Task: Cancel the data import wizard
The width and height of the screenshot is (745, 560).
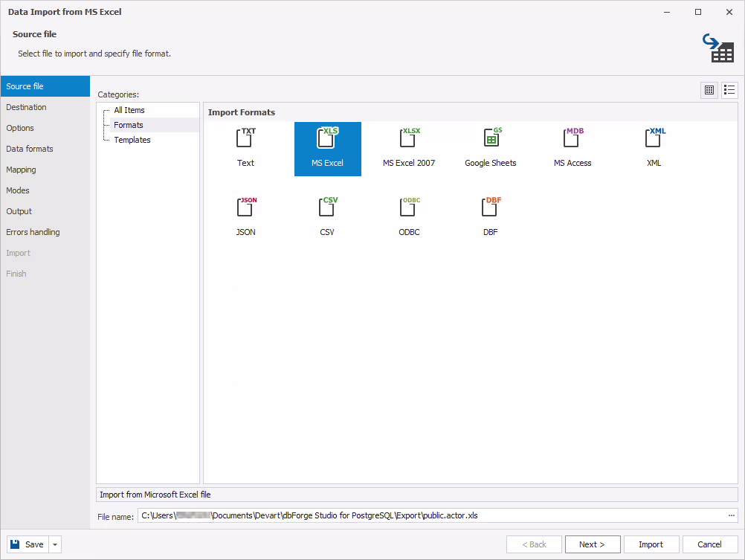Action: (x=710, y=544)
